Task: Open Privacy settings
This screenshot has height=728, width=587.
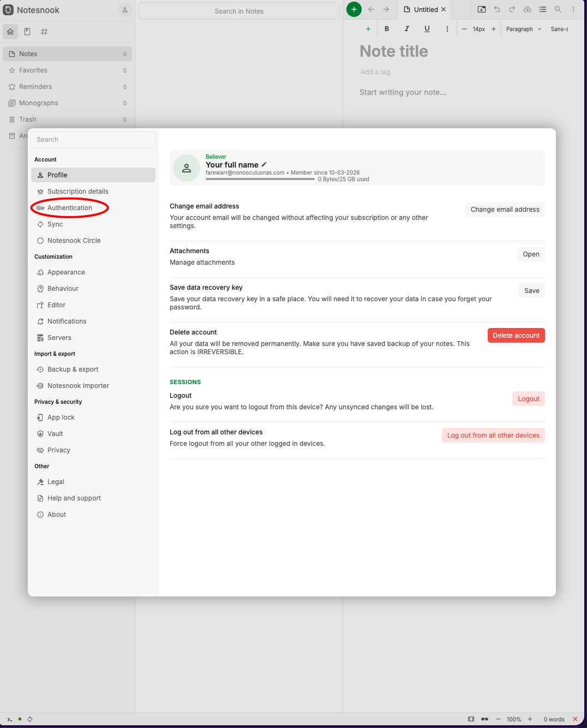Action: tap(93, 450)
